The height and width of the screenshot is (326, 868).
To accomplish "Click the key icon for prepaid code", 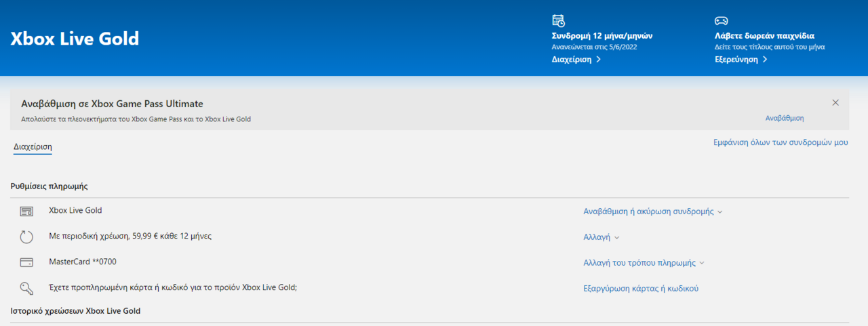I will pos(26,288).
